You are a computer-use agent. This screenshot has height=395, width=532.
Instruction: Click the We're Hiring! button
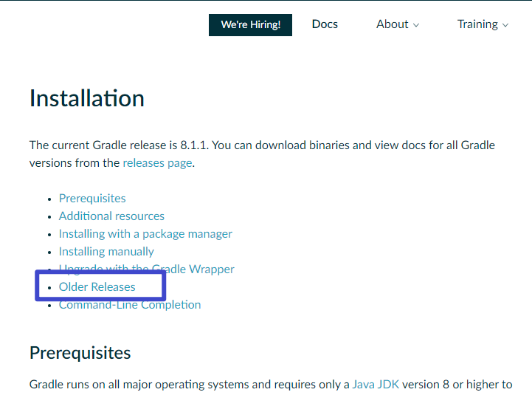[250, 24]
